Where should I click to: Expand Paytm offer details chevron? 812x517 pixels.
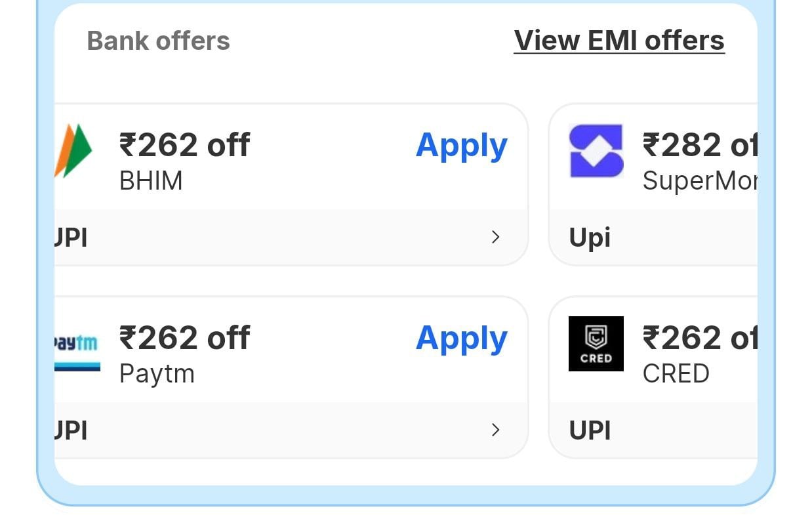495,430
